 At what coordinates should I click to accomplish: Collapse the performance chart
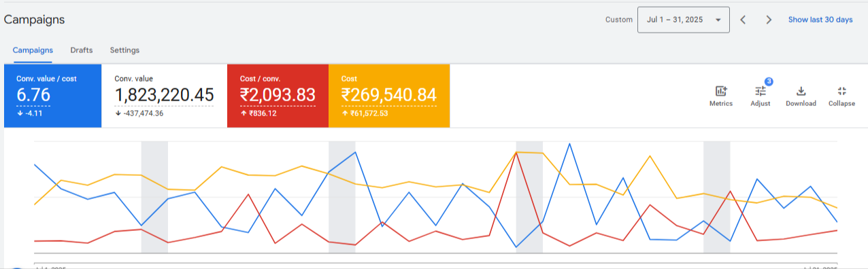coord(841,96)
